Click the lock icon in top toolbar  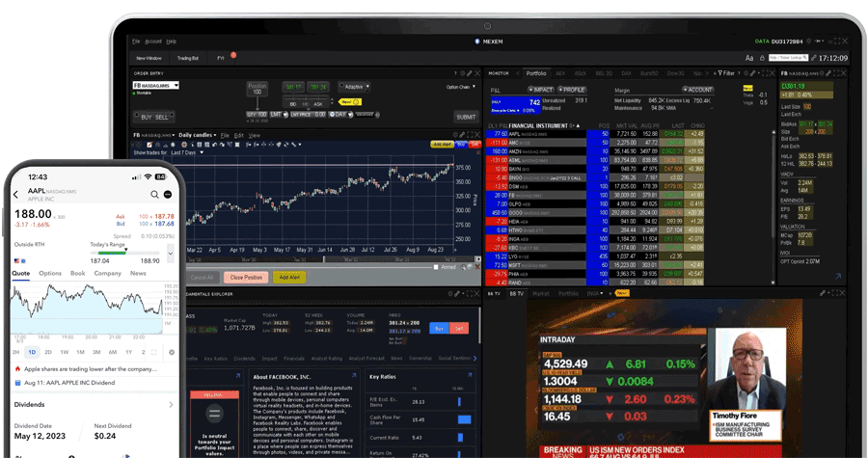(x=762, y=58)
